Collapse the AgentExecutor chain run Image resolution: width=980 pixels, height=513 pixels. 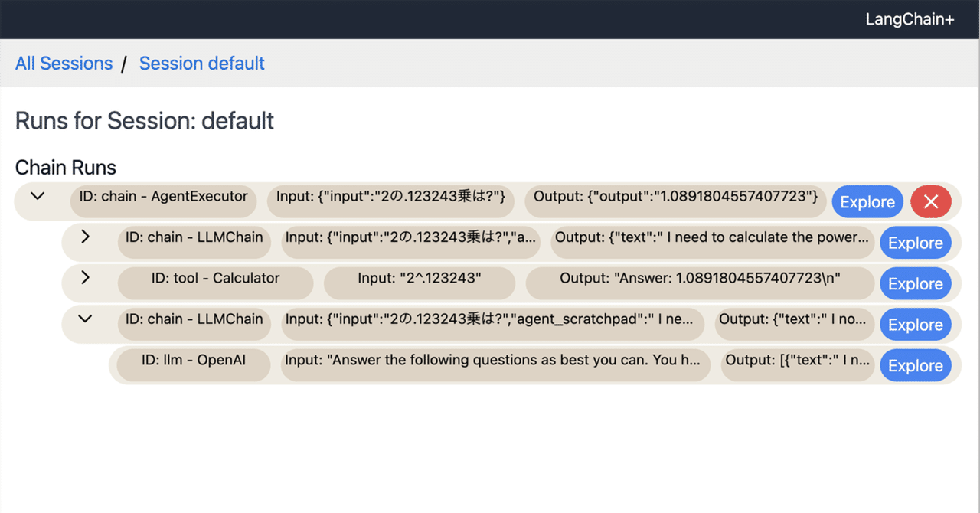click(x=37, y=196)
